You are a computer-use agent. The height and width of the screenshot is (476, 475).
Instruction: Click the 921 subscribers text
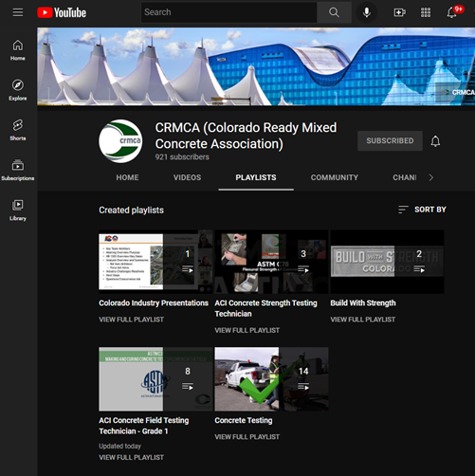182,156
